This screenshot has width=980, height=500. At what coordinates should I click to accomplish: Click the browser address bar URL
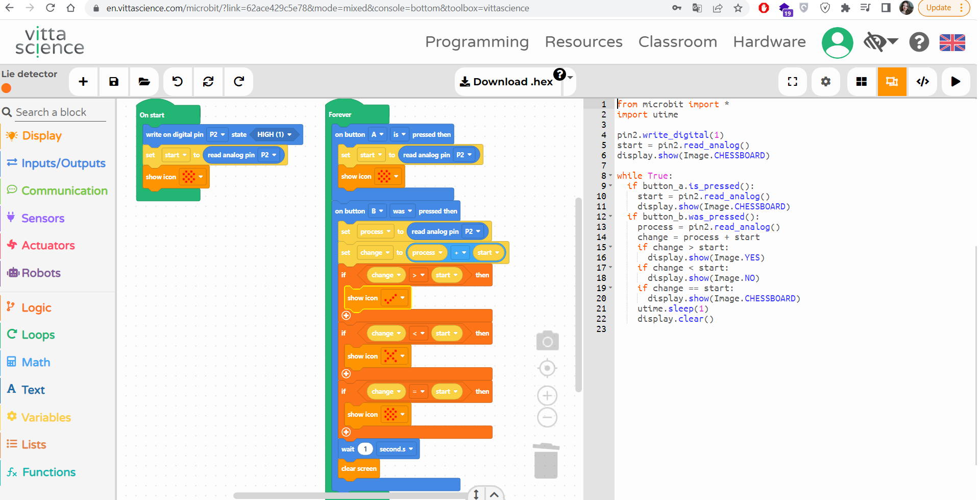[x=317, y=8]
